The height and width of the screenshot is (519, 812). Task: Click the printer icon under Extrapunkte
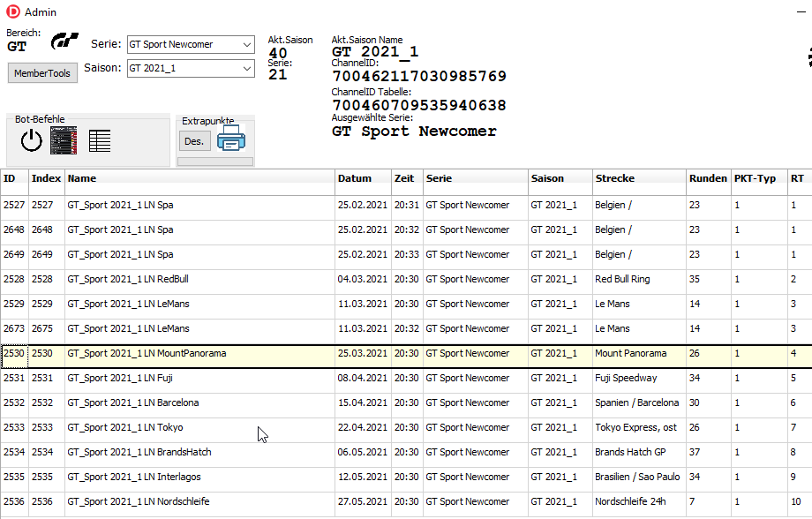click(231, 139)
